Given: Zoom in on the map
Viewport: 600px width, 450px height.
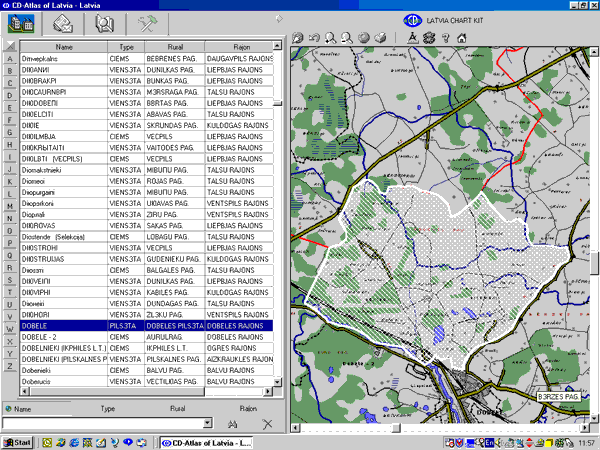Looking at the screenshot, I should (x=330, y=38).
